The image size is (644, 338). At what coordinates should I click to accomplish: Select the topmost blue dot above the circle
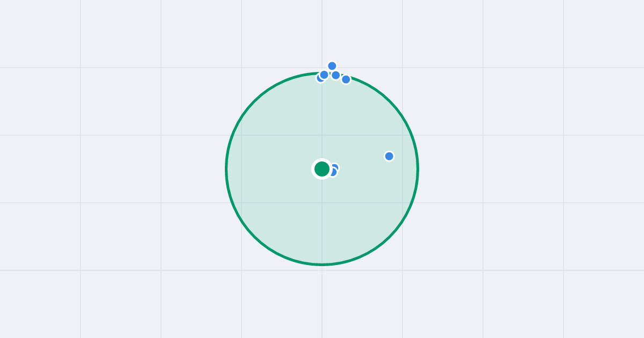point(332,66)
